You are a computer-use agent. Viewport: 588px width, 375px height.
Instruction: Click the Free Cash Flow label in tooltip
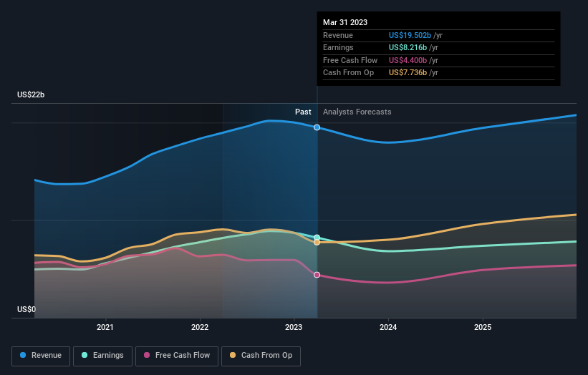pyautogui.click(x=350, y=60)
